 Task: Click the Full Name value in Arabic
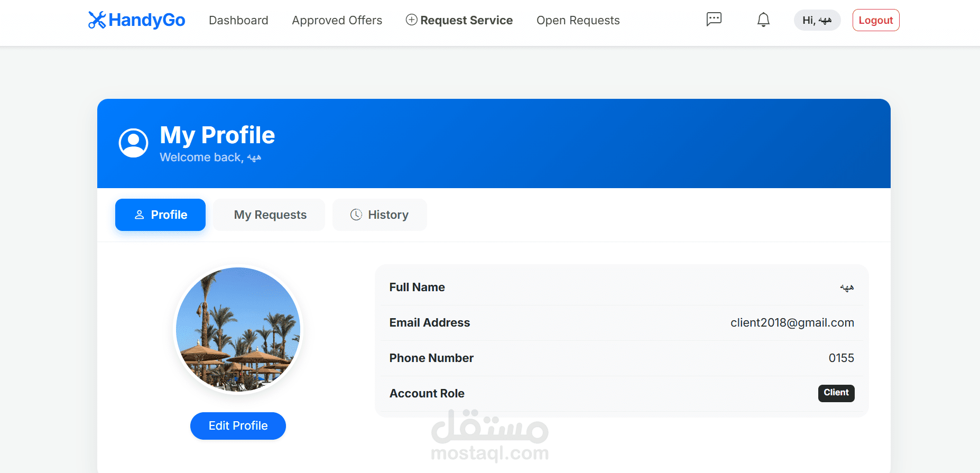coord(847,287)
